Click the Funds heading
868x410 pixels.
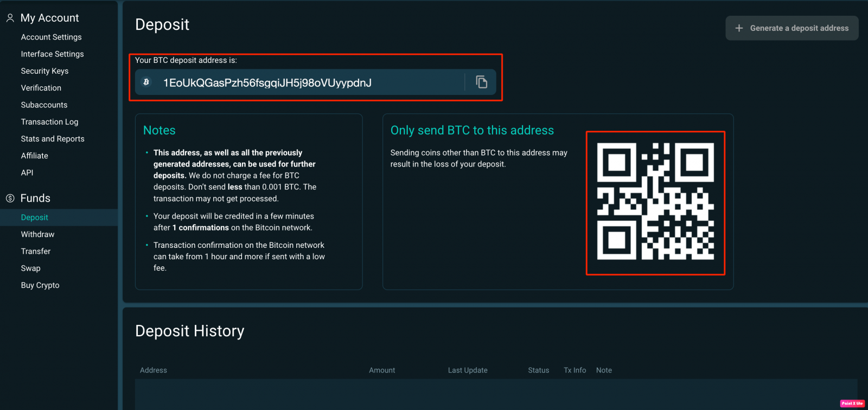pos(35,198)
